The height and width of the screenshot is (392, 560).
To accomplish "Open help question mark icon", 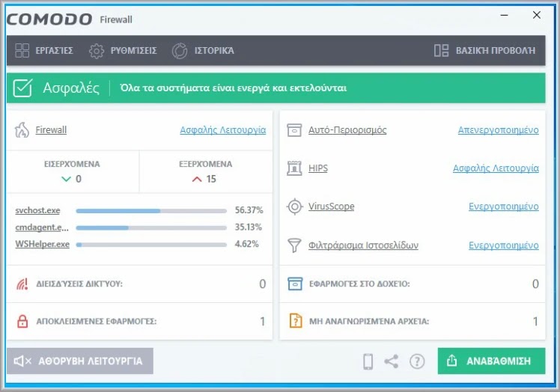I will [x=417, y=361].
